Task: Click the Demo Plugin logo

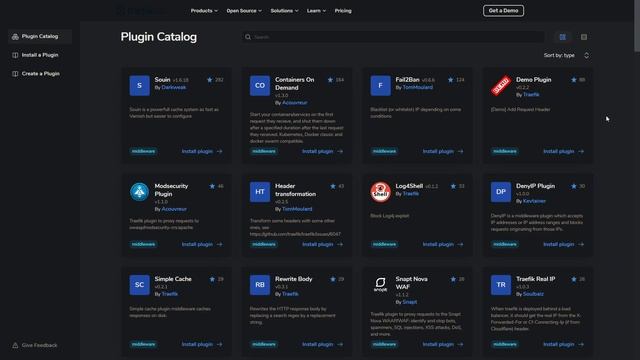Action: 501,86
